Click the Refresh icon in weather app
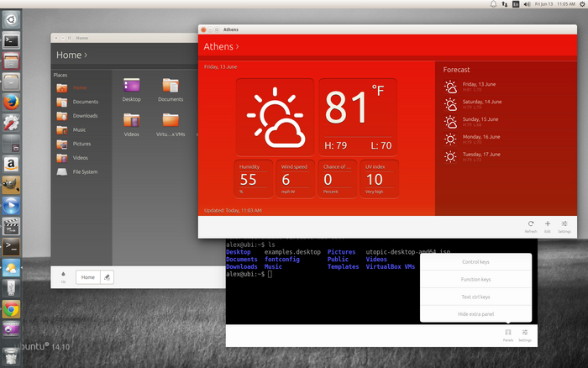The image size is (588, 368). click(530, 224)
